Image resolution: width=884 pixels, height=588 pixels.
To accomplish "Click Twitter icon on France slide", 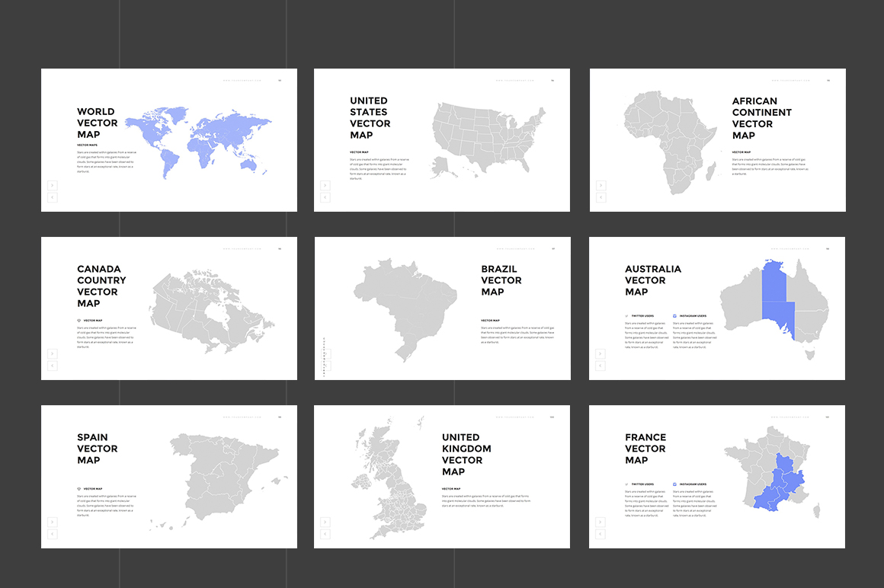I will (x=626, y=484).
